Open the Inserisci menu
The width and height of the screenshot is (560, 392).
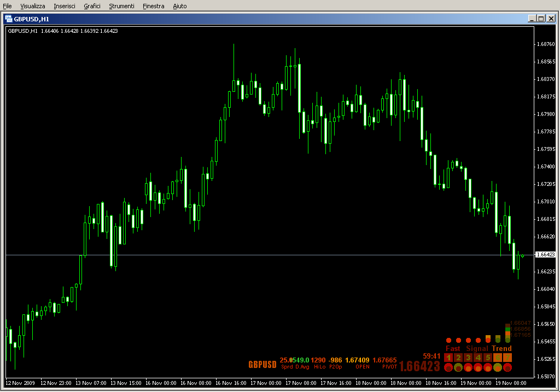tap(65, 6)
